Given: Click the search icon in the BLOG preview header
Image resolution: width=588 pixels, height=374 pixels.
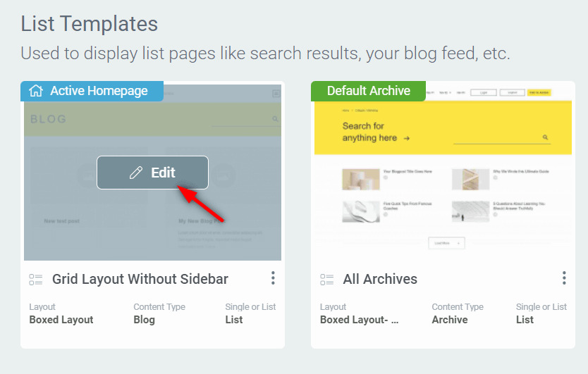Looking at the screenshot, I should point(275,119).
